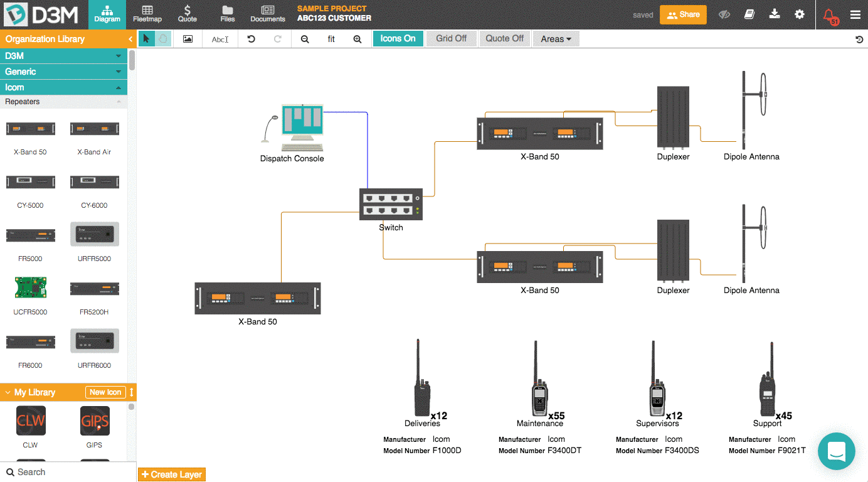Switch to the Diagram tab
The height and width of the screenshot is (482, 868).
[x=107, y=14]
